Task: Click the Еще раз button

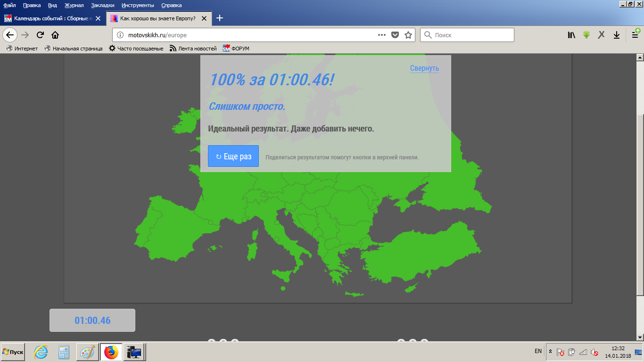Action: pyautogui.click(x=233, y=156)
